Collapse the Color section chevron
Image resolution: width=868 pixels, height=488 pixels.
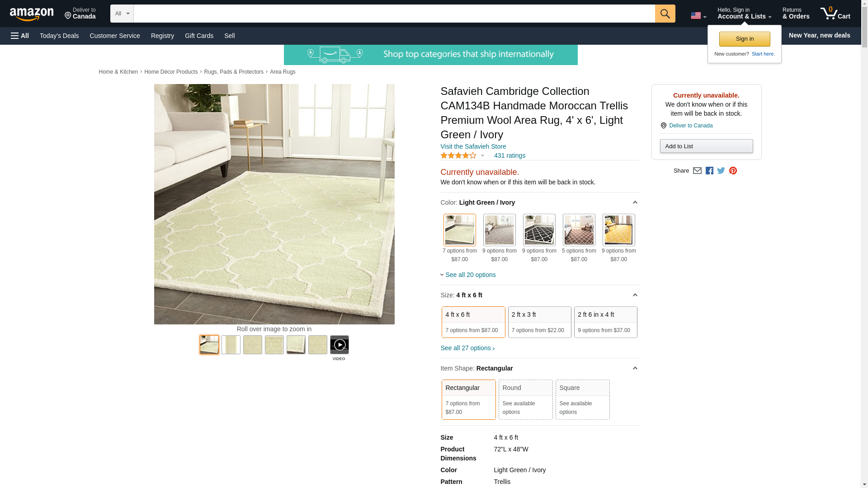(x=635, y=202)
